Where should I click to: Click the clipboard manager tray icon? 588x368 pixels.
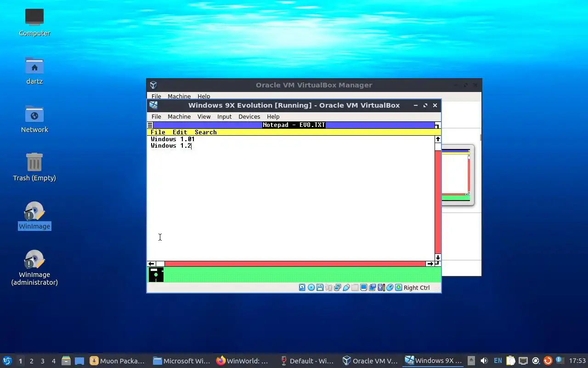(x=510, y=361)
